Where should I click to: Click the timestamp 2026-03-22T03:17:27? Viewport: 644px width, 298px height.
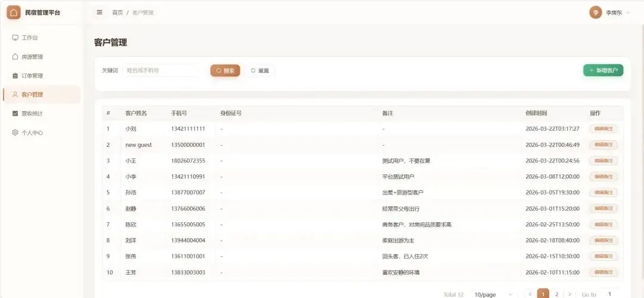coord(552,129)
